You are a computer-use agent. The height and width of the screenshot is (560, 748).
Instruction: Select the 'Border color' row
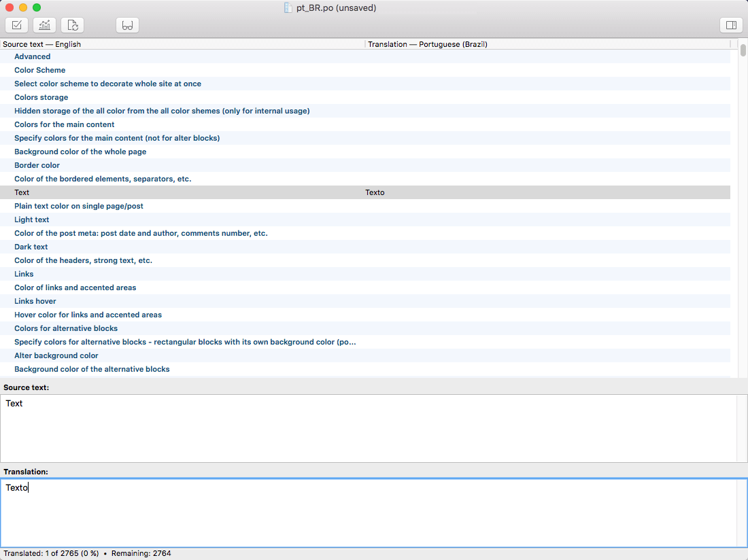[x=37, y=165]
